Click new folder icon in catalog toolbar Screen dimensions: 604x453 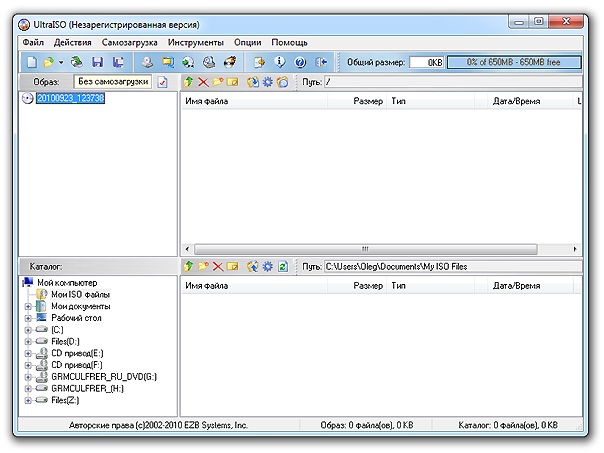click(203, 266)
